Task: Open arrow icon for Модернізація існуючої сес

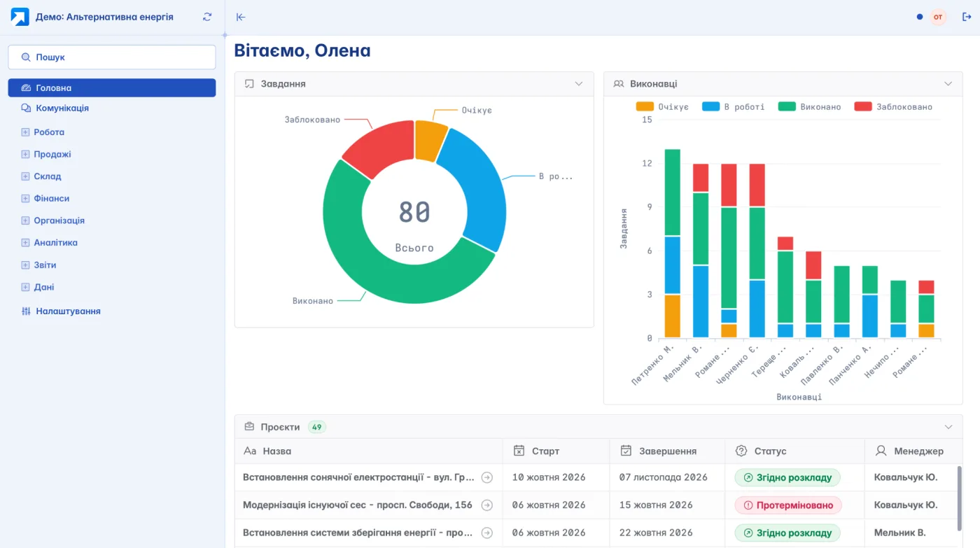Action: [x=487, y=505]
